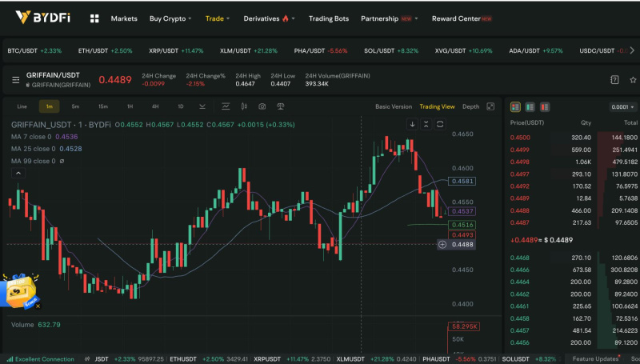Open chart settings gear icon
This screenshot has height=364, width=640.
point(243,106)
